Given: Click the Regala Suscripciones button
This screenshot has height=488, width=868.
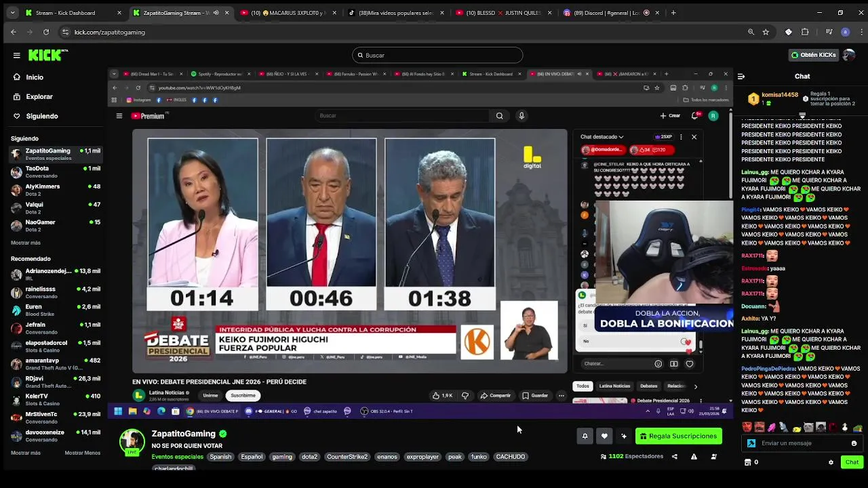Looking at the screenshot, I should click(x=678, y=436).
